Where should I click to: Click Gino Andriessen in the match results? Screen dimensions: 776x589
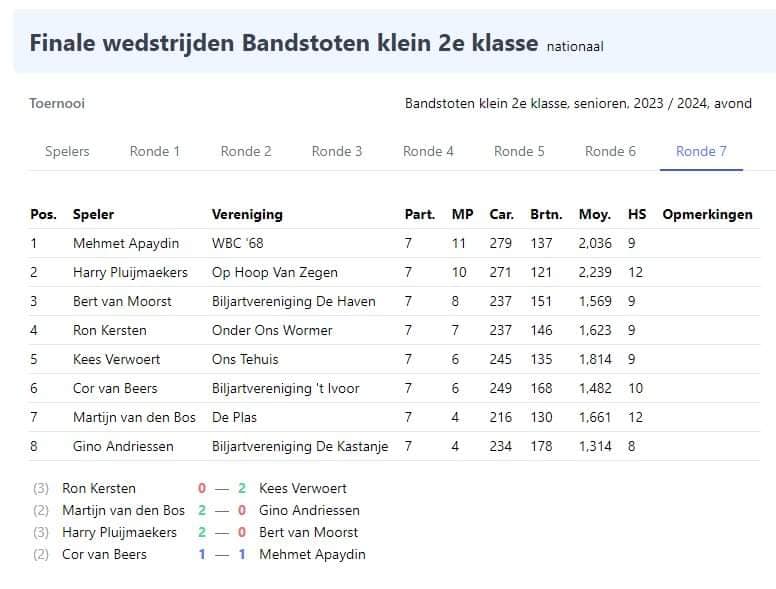click(309, 510)
